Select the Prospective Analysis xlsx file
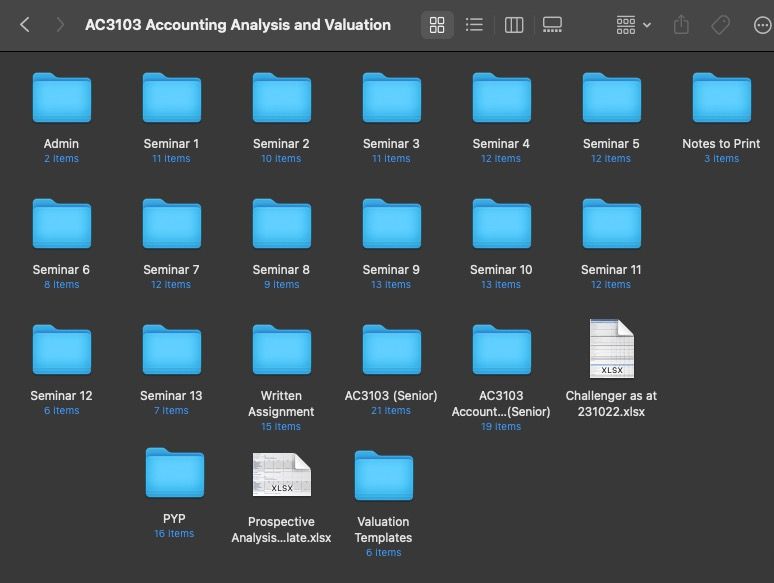The image size is (774, 583). (x=281, y=475)
